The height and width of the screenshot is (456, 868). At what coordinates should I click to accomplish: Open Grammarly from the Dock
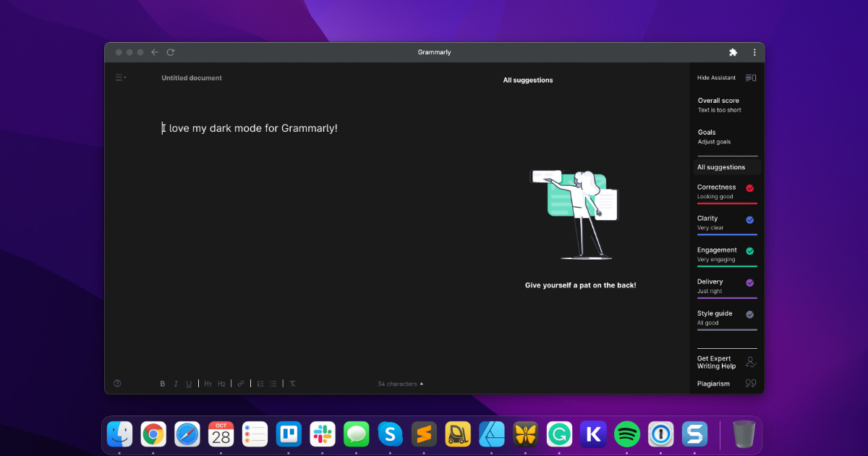click(559, 434)
